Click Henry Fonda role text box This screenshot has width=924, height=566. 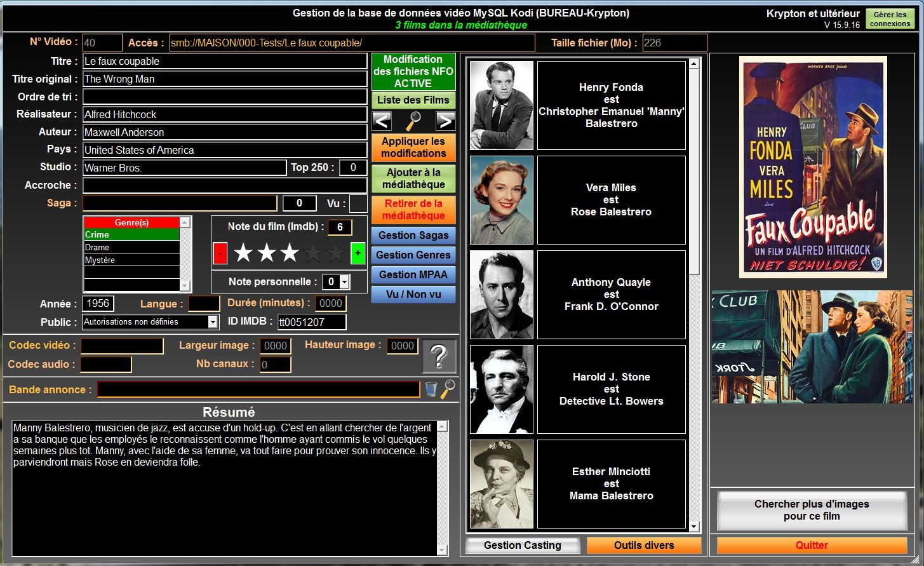coord(612,105)
